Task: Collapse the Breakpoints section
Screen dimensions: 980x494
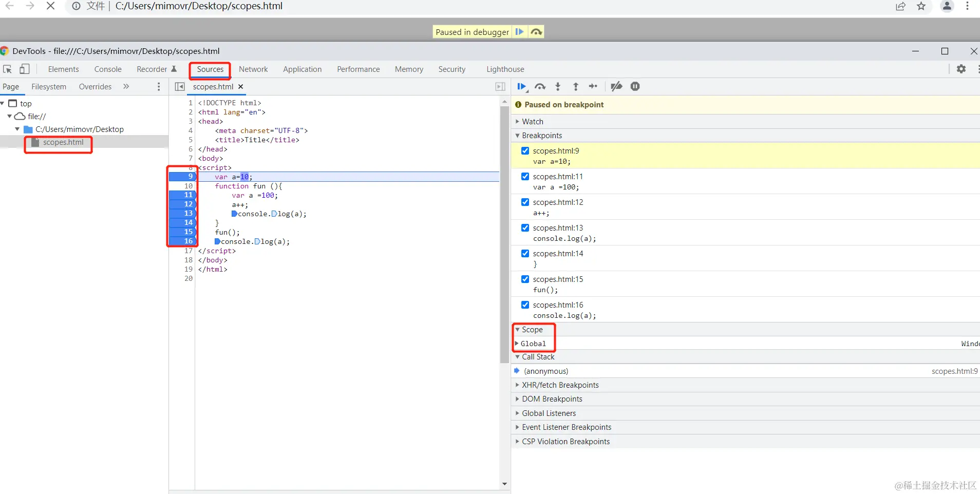Action: [745, 136]
